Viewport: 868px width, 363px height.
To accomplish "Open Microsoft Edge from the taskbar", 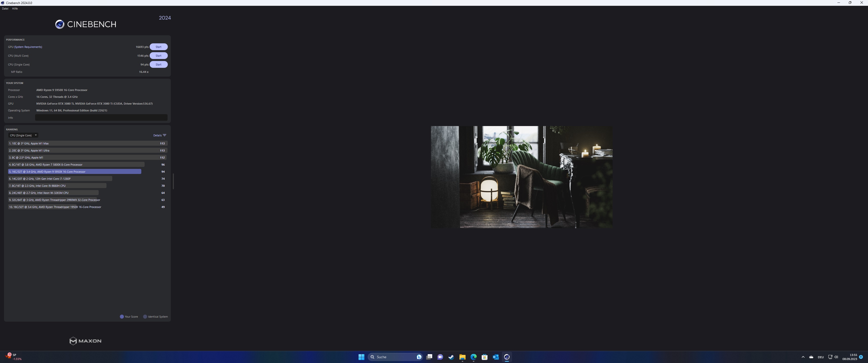I will click(x=473, y=357).
